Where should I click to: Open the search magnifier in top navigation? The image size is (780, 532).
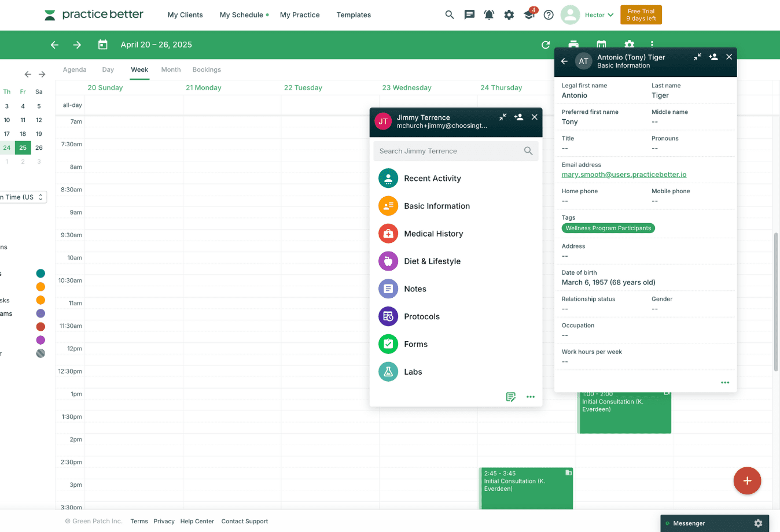[449, 15]
